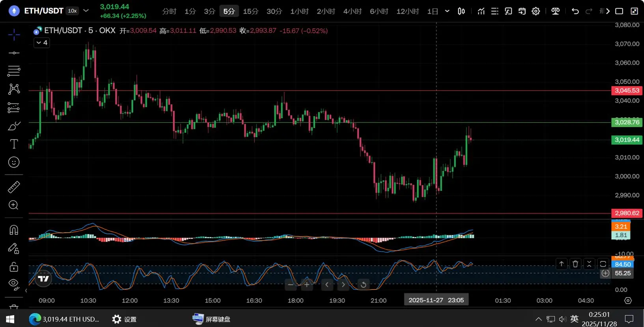Select the 1小时 interval
Image resolution: width=644 pixels, height=327 pixels.
click(299, 11)
